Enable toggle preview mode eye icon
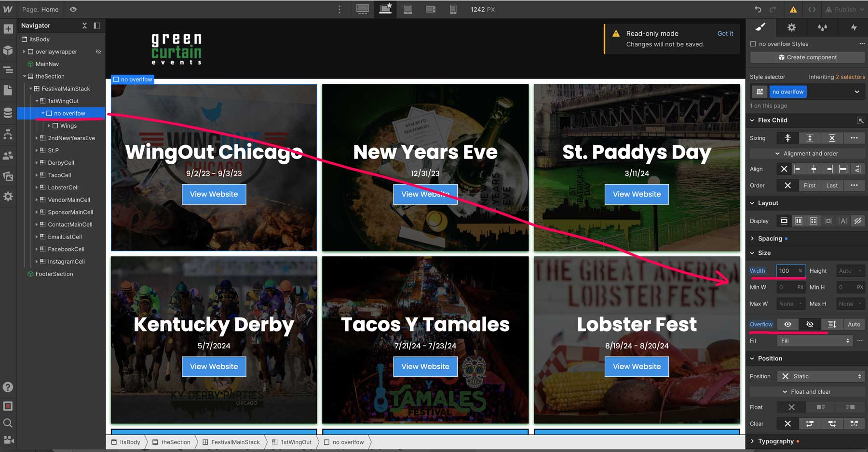Image resolution: width=868 pixels, height=452 pixels. click(x=73, y=9)
